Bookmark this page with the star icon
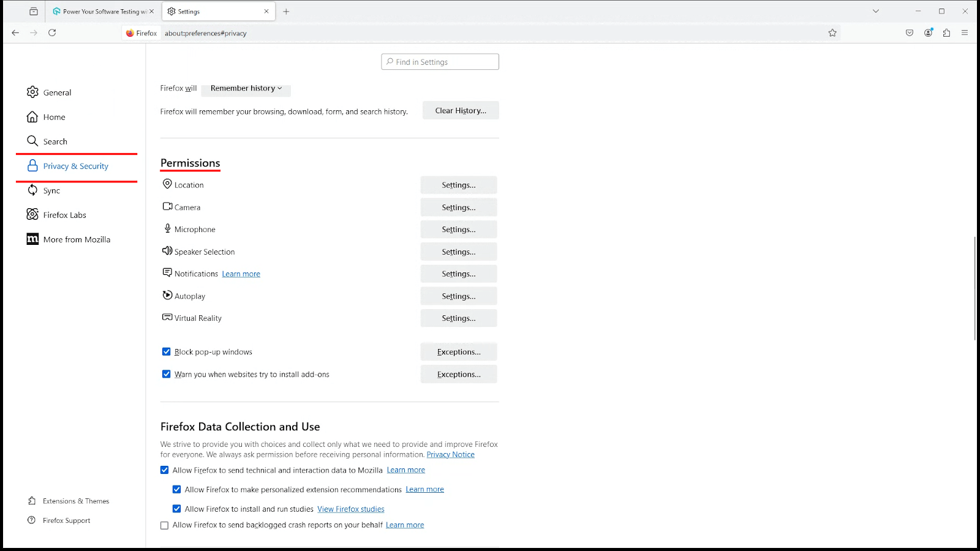The width and height of the screenshot is (980, 551). click(832, 33)
